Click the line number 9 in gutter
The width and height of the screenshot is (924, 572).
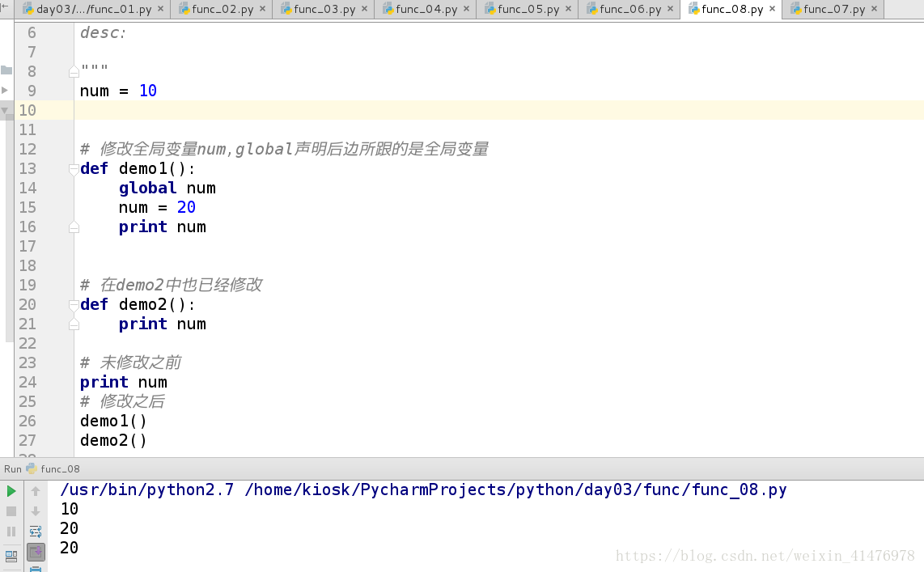32,91
